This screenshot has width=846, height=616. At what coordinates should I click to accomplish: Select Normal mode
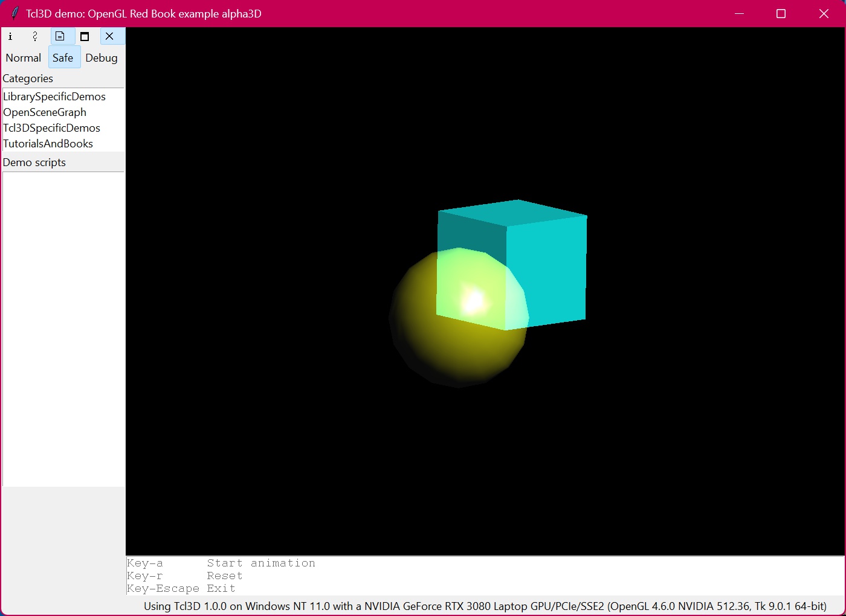click(24, 58)
